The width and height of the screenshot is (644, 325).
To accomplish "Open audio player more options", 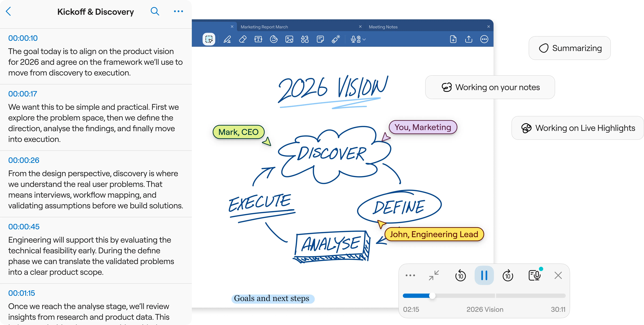I will (410, 275).
